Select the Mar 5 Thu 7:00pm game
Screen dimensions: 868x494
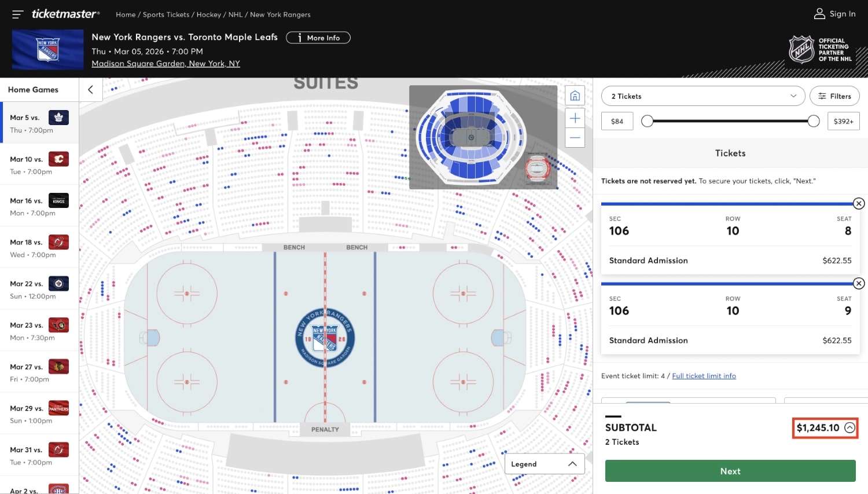[39, 123]
